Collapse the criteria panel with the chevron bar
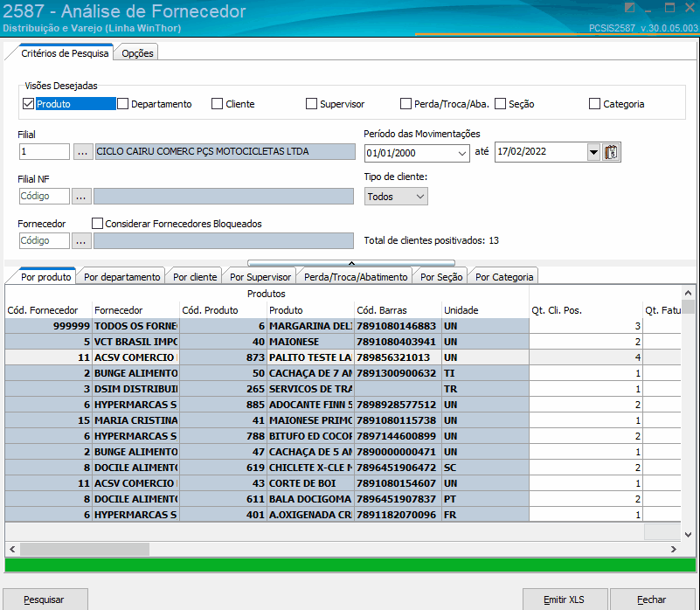Screen dimensions: 700x610 pyautogui.click(x=351, y=263)
